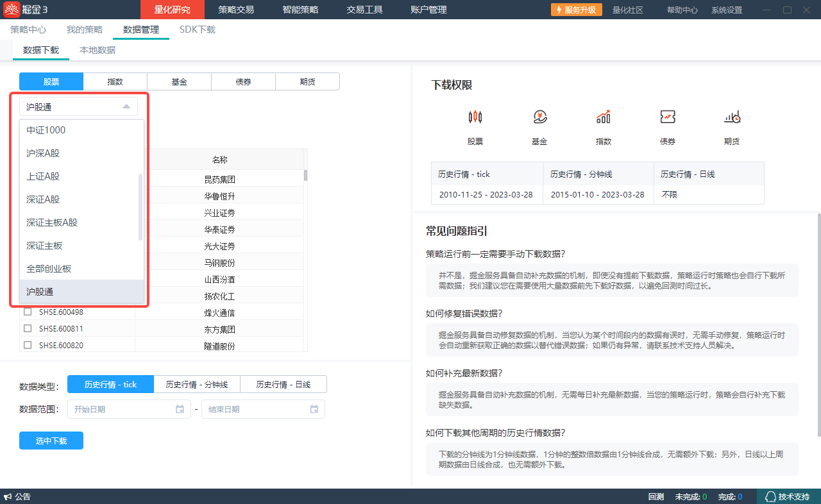This screenshot has height=504, width=821.
Task: Click the 指数 chart icon in 下载权限
Action: (604, 117)
